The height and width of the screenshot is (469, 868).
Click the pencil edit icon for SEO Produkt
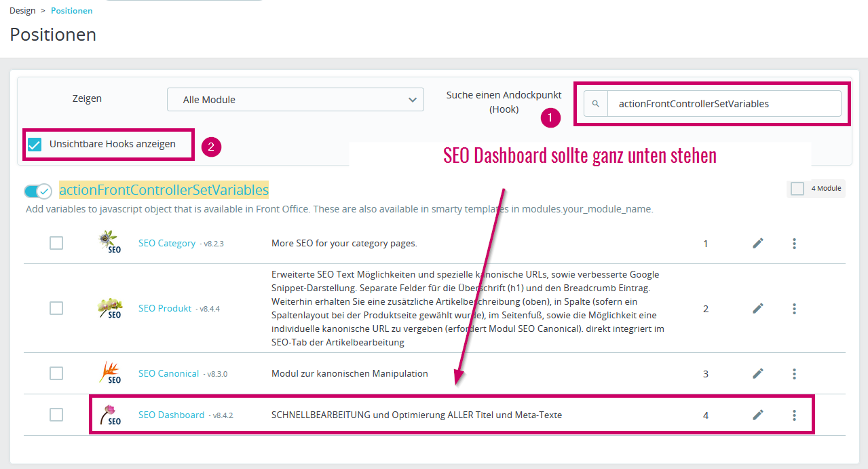758,308
